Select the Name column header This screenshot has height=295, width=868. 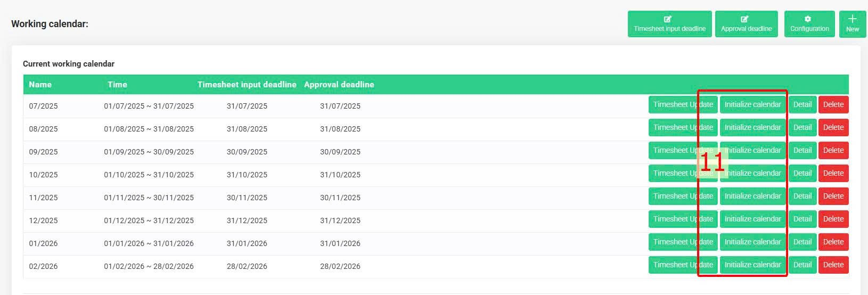point(40,85)
